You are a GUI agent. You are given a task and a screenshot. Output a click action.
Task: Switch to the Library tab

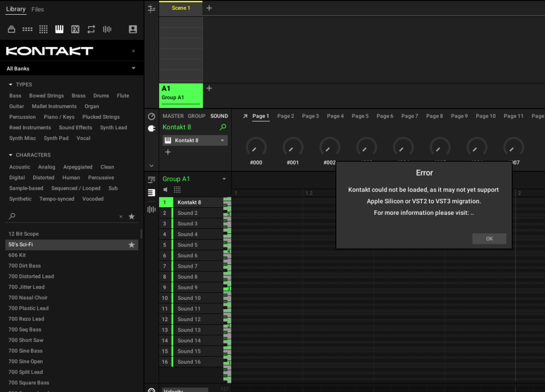(16, 9)
